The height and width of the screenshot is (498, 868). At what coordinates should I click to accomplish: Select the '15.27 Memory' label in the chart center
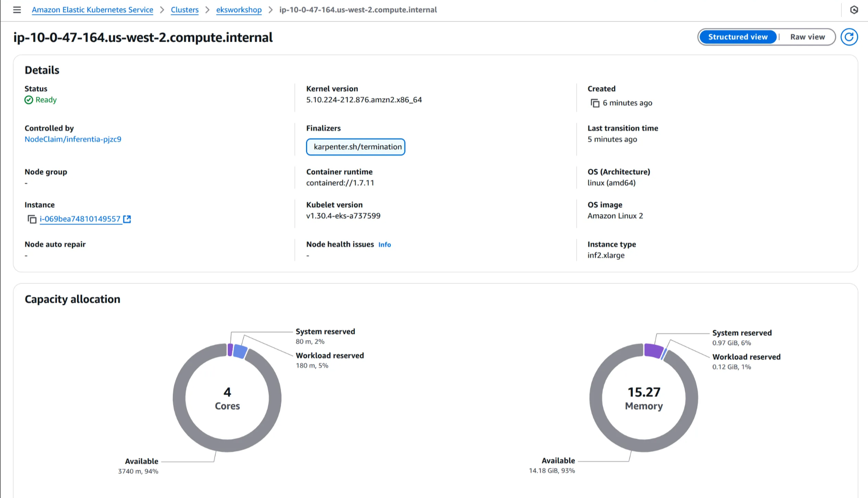click(644, 398)
